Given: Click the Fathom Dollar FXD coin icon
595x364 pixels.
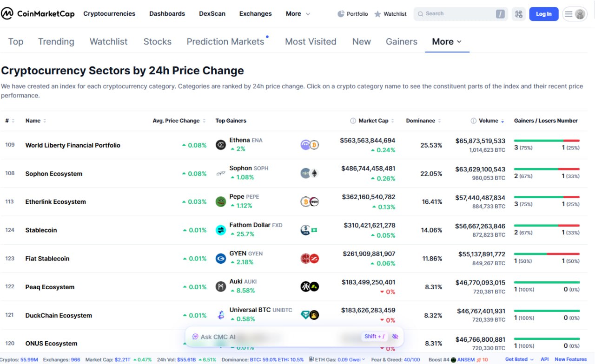Looking at the screenshot, I should tap(221, 230).
